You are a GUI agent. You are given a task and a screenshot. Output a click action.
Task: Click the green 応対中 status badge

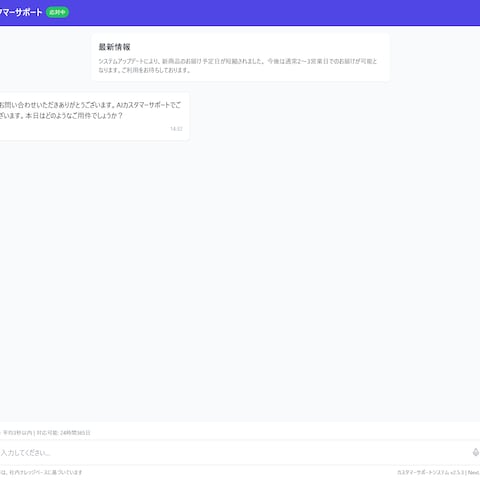pos(57,12)
